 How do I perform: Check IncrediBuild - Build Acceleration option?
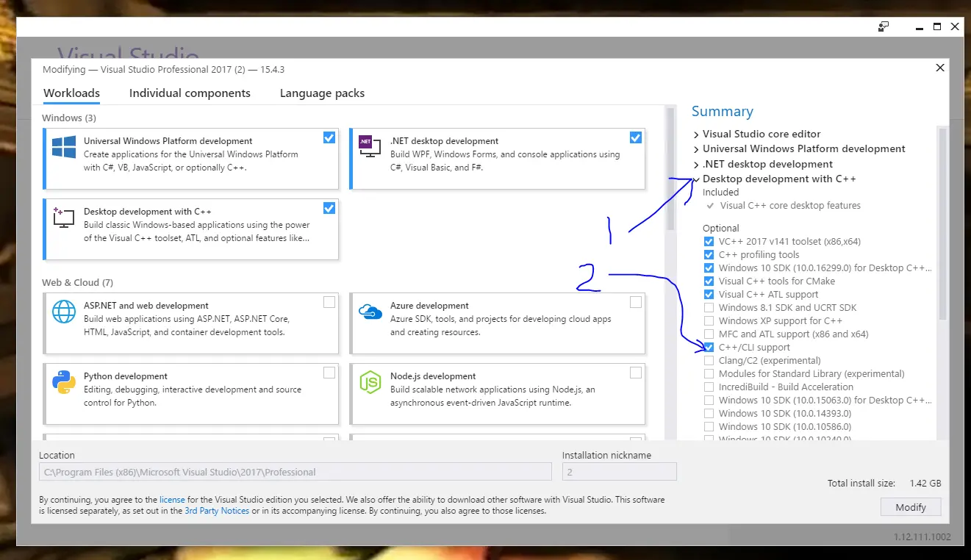(x=709, y=387)
